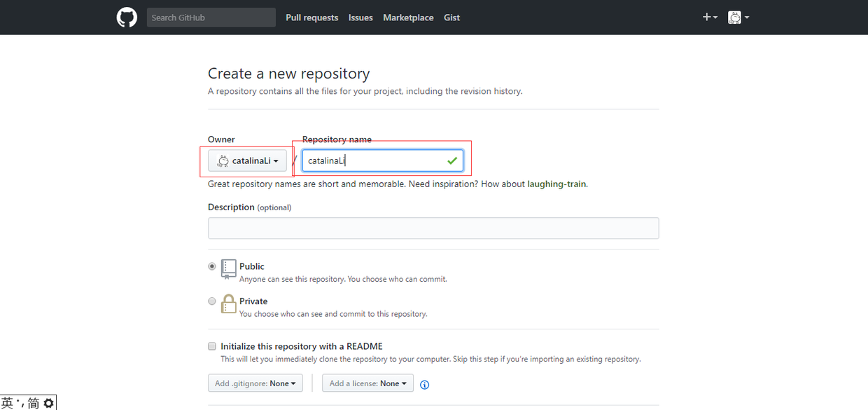Use the suggested name laughing-train
This screenshot has width=868, height=410.
pyautogui.click(x=556, y=184)
